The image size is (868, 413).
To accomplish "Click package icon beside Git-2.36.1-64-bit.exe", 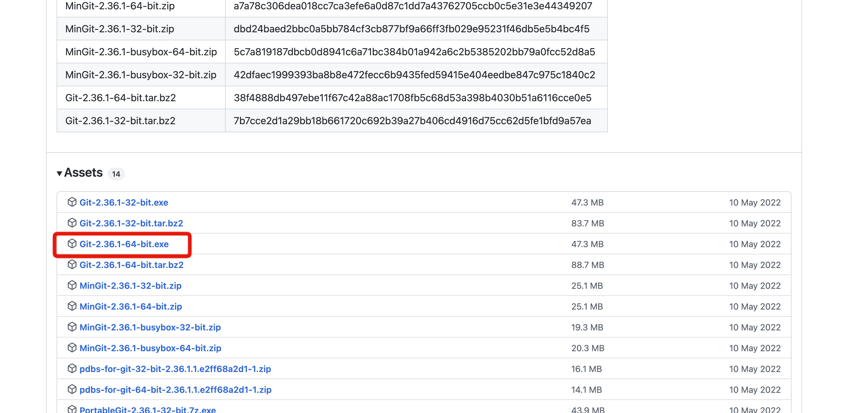I will pos(72,244).
